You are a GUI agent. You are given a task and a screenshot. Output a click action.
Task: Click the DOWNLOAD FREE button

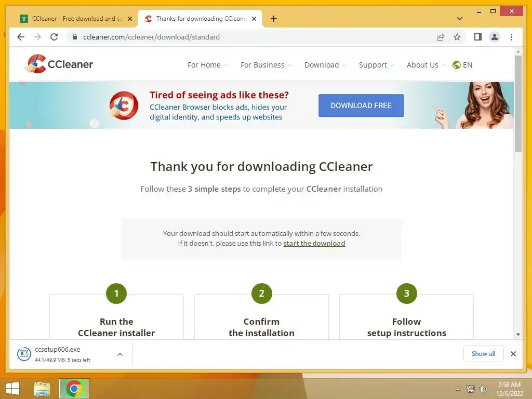361,105
